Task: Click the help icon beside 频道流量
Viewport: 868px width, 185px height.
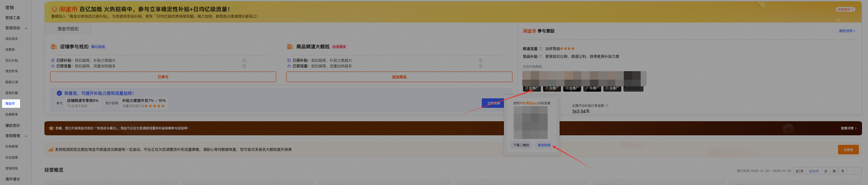Action: pos(541,49)
